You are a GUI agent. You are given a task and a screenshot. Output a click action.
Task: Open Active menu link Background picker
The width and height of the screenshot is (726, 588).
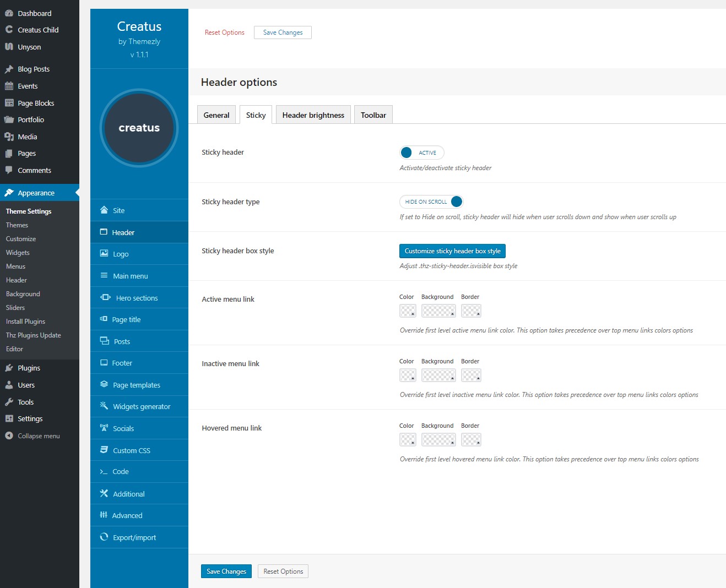pos(438,311)
